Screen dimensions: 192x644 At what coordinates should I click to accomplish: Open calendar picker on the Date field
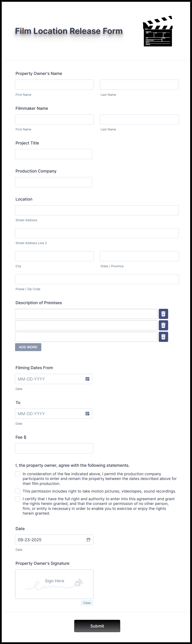pos(89,540)
